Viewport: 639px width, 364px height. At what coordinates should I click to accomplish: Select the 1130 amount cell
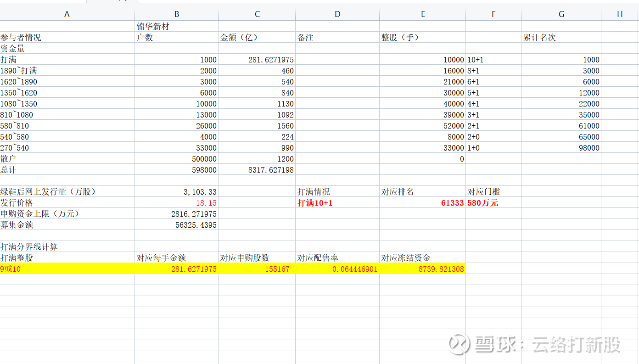click(257, 103)
